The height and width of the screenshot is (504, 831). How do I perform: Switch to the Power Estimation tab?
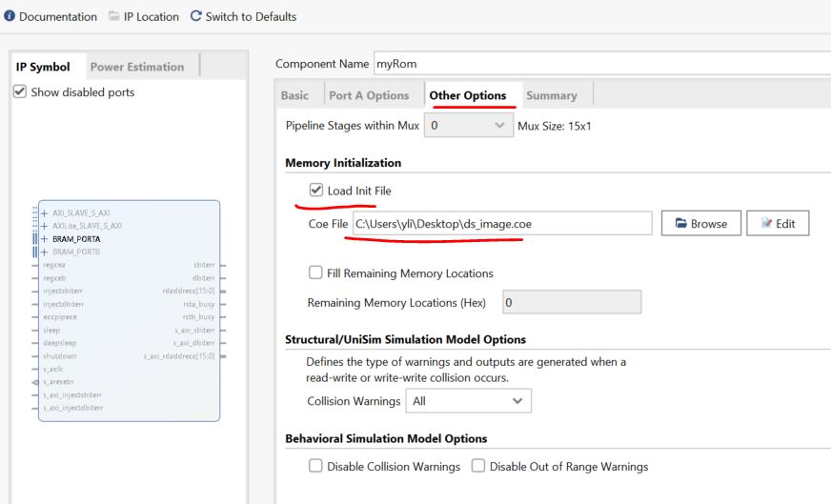pos(136,67)
